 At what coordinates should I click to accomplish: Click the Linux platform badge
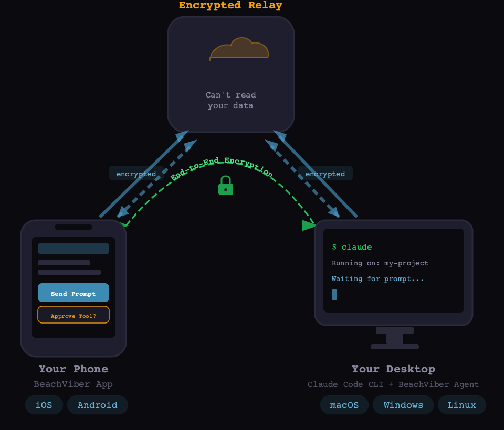pyautogui.click(x=461, y=404)
